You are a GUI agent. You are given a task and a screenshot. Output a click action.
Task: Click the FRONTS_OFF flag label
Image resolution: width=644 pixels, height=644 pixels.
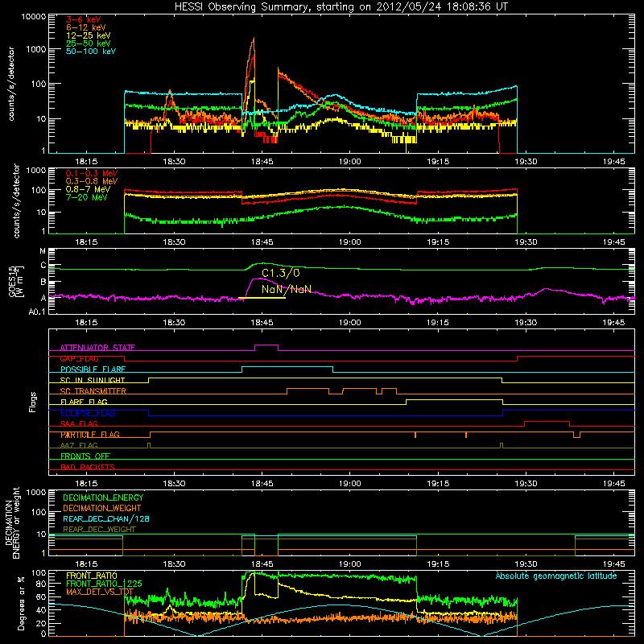tap(85, 456)
